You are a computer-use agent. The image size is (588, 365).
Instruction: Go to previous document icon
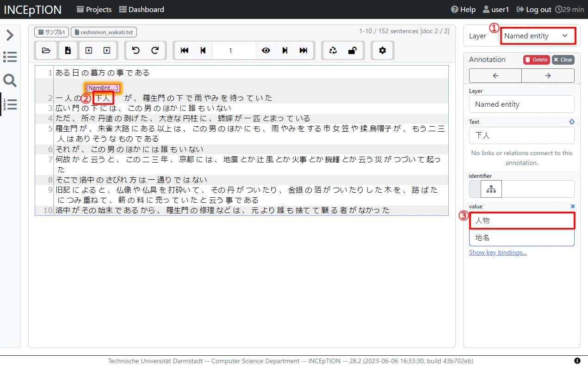pyautogui.click(x=89, y=50)
